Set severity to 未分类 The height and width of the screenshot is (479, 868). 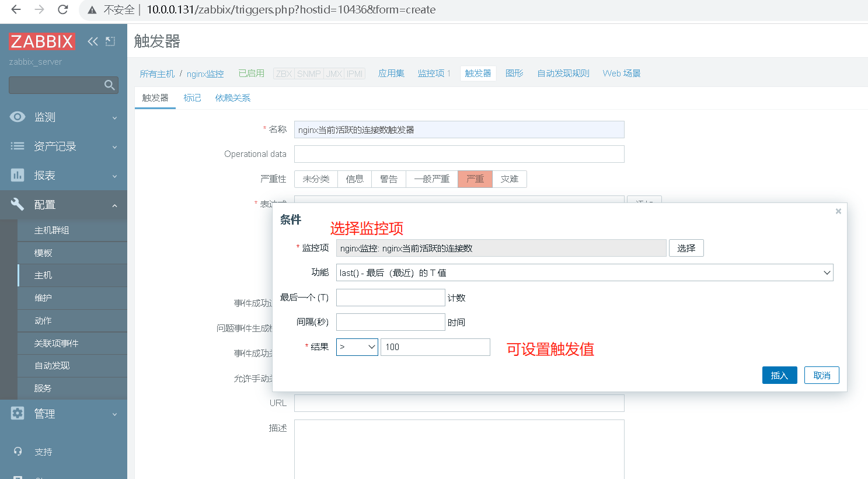pos(316,179)
